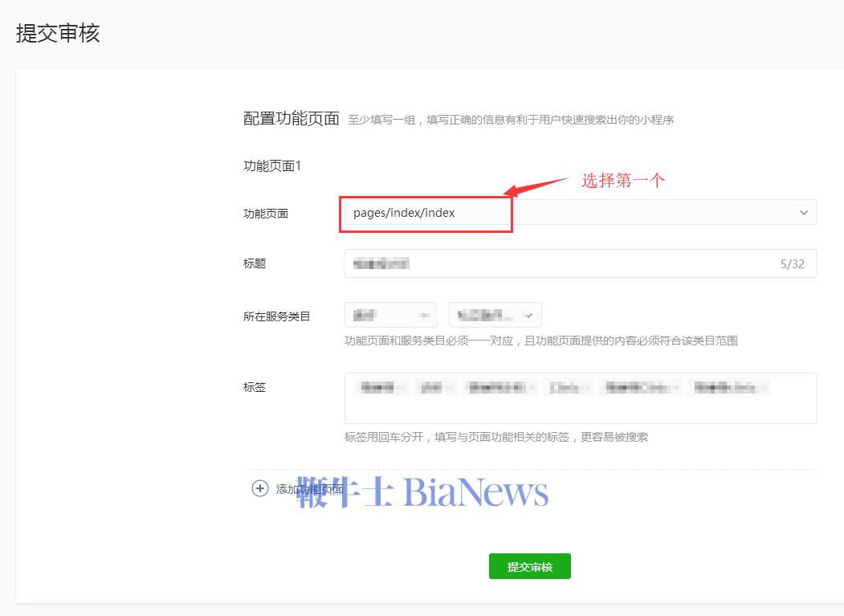The height and width of the screenshot is (616, 844).
Task: Click inside the 标签 tags box
Action: tap(581, 398)
